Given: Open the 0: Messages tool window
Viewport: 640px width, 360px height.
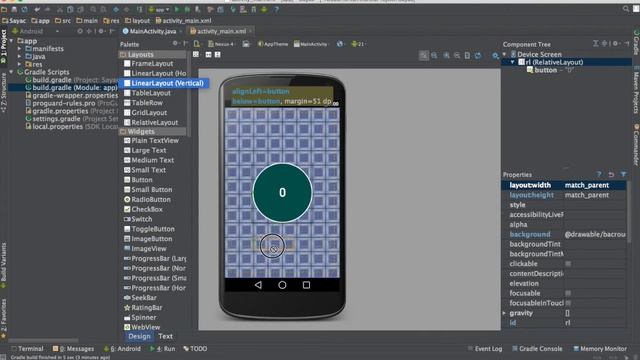Looking at the screenshot, I should 73,349.
